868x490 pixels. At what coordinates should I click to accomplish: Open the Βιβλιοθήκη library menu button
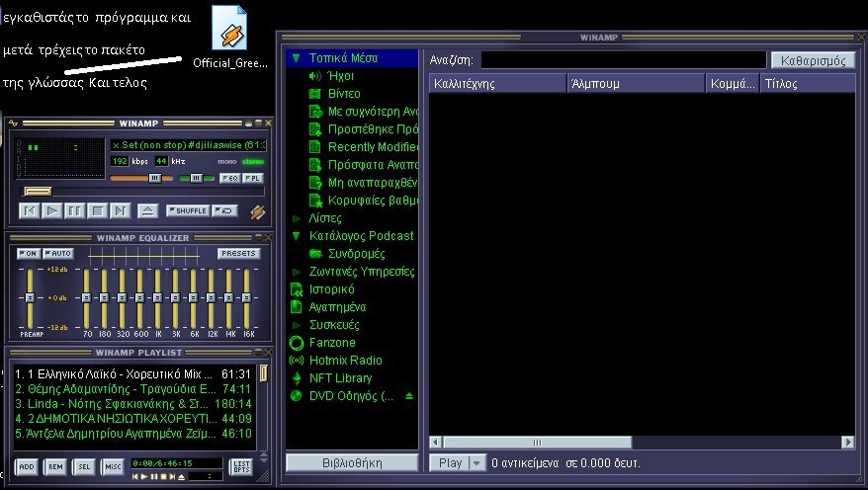click(352, 463)
